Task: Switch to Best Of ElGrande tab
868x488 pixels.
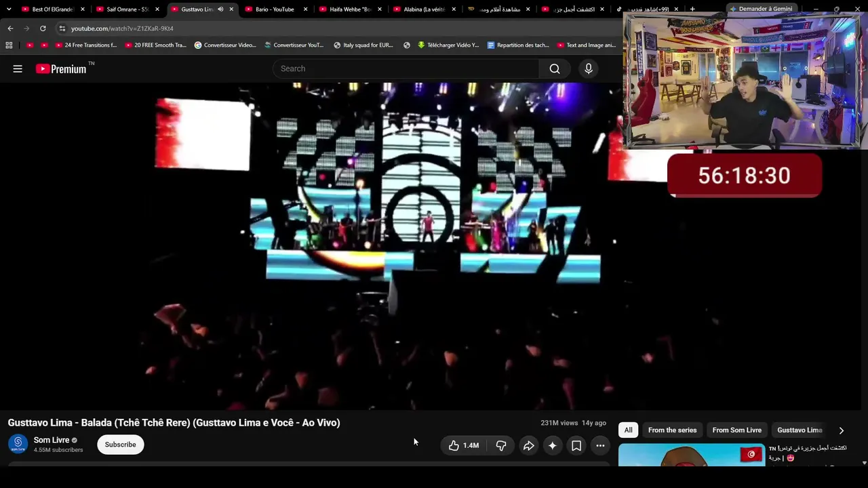Action: pyautogui.click(x=52, y=9)
